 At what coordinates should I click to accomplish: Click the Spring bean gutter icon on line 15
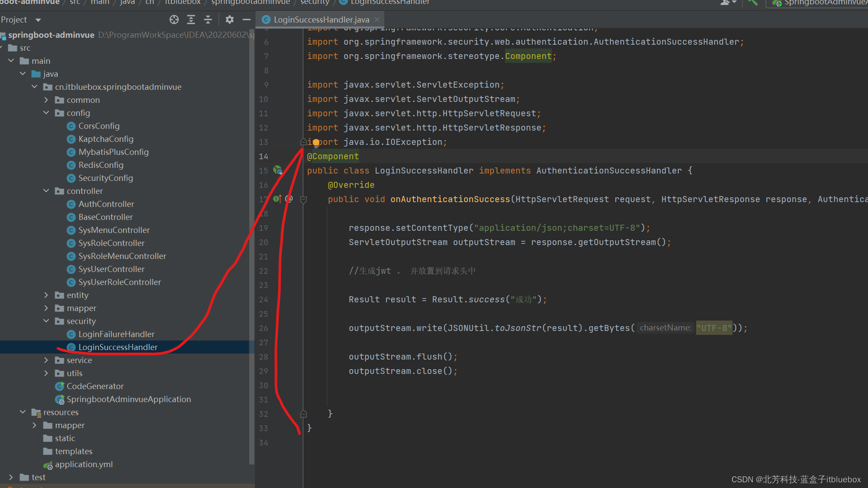coord(277,170)
